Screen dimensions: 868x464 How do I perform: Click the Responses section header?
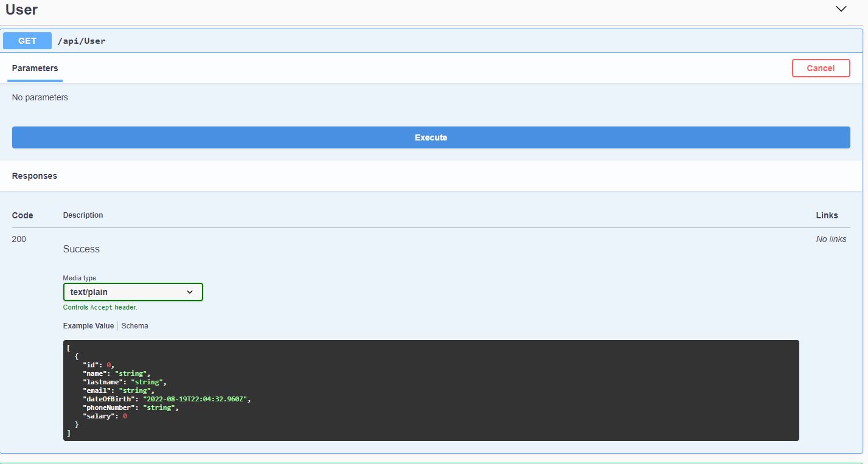(34, 176)
